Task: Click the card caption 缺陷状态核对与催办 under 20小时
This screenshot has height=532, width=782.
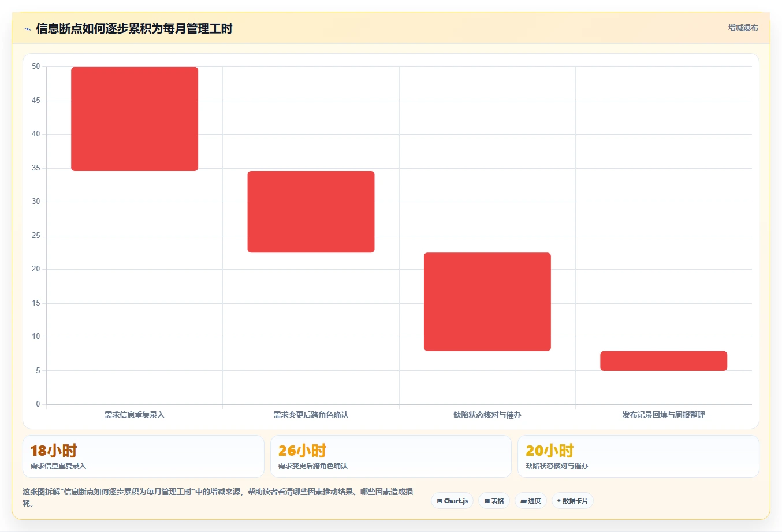Action: pos(557,466)
